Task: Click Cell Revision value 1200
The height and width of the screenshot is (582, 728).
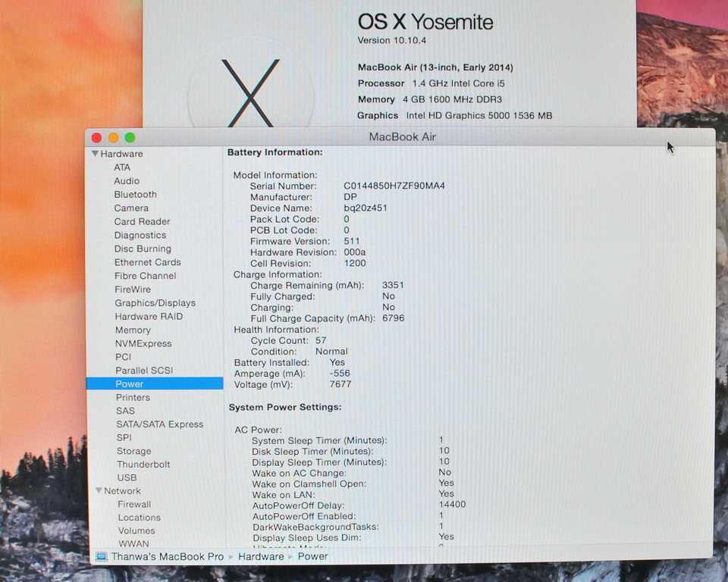Action: (x=355, y=263)
